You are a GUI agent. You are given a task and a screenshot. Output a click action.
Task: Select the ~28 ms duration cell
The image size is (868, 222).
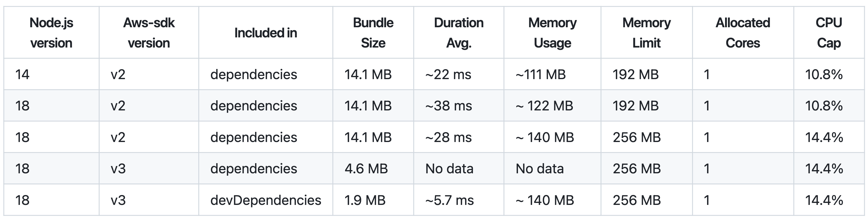click(459, 137)
